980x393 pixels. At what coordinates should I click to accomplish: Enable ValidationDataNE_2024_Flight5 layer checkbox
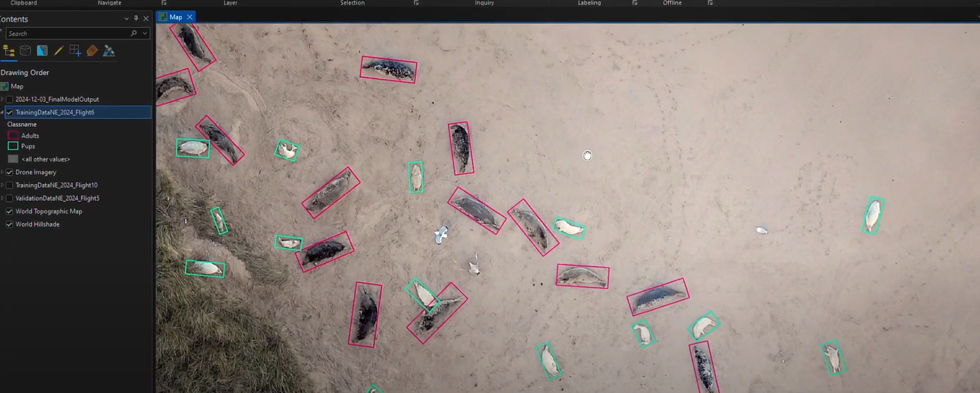9,198
